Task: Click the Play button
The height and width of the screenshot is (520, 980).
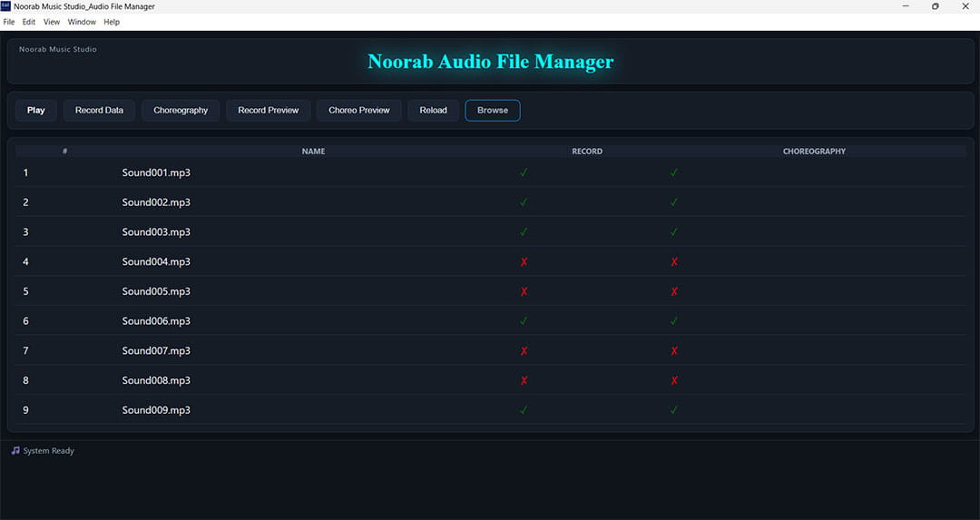Action: pyautogui.click(x=35, y=110)
